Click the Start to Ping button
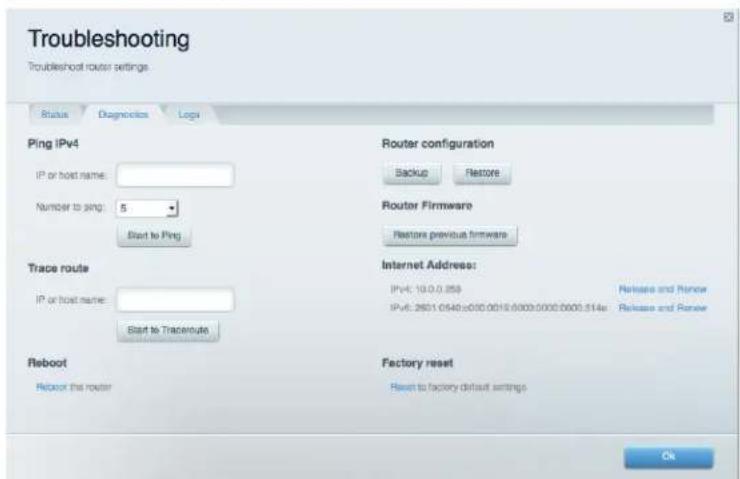This screenshot has height=479, width=740. (x=154, y=235)
